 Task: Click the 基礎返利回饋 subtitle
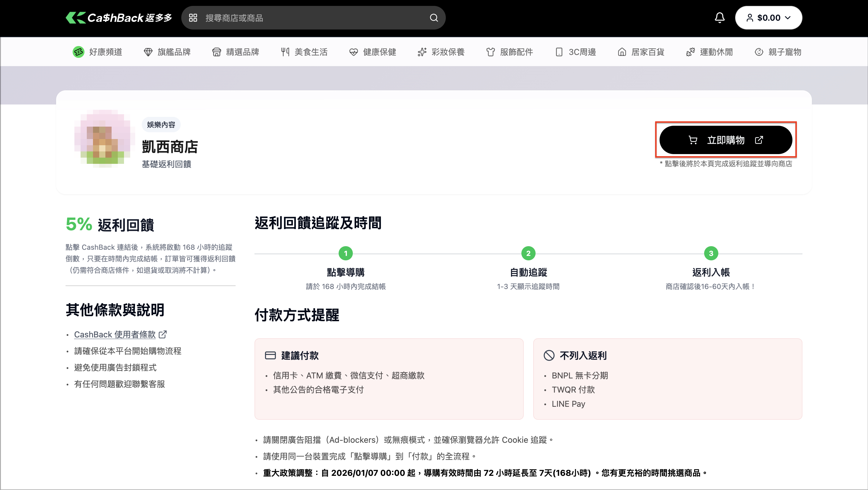pyautogui.click(x=167, y=164)
